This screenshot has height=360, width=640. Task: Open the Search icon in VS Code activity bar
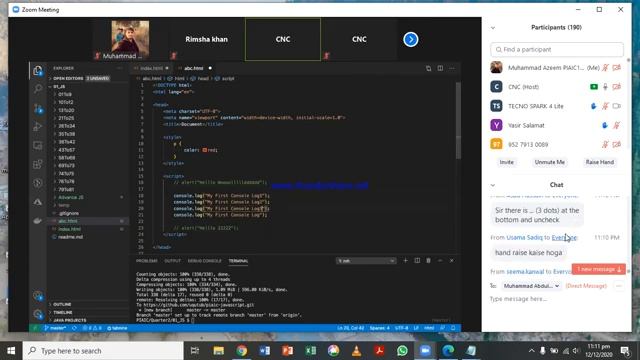click(x=38, y=89)
